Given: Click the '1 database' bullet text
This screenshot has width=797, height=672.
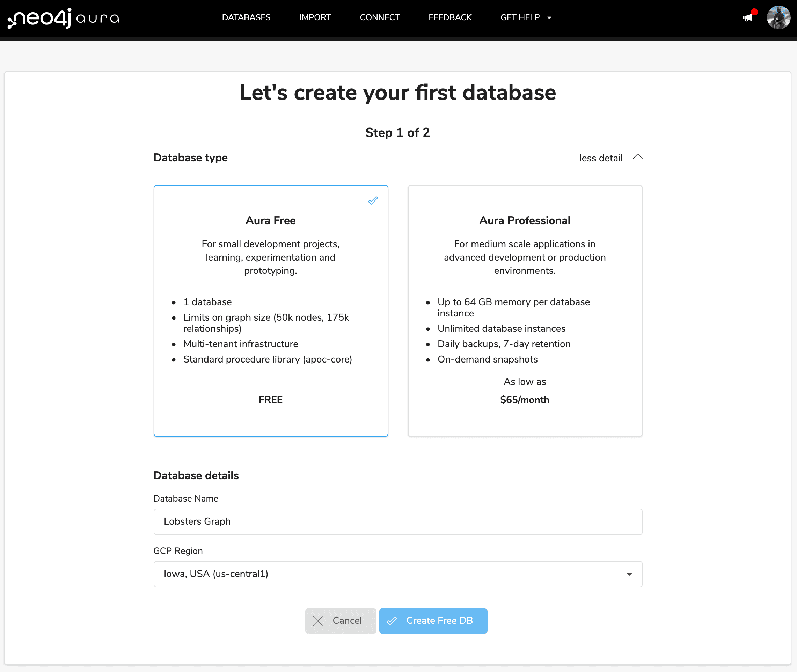Looking at the screenshot, I should pos(207,302).
